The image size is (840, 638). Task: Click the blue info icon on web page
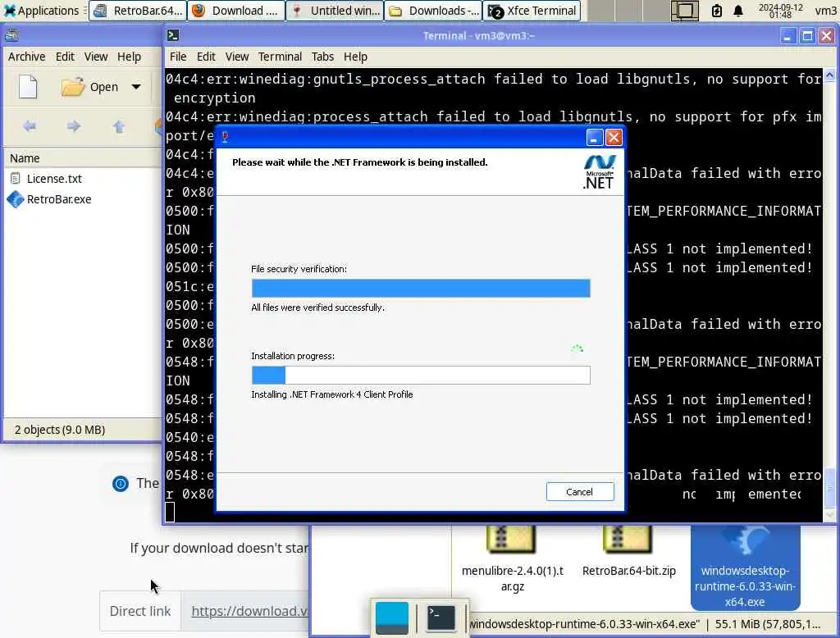coord(121,484)
